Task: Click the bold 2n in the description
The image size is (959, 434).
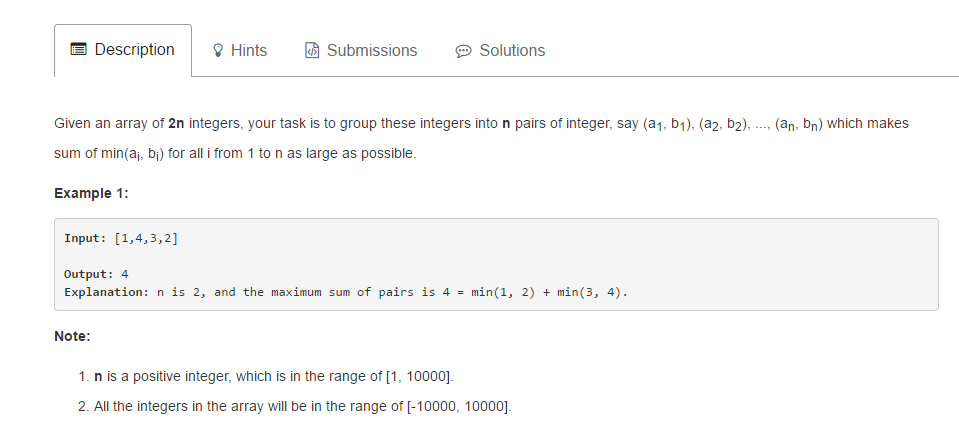Action: (176, 123)
